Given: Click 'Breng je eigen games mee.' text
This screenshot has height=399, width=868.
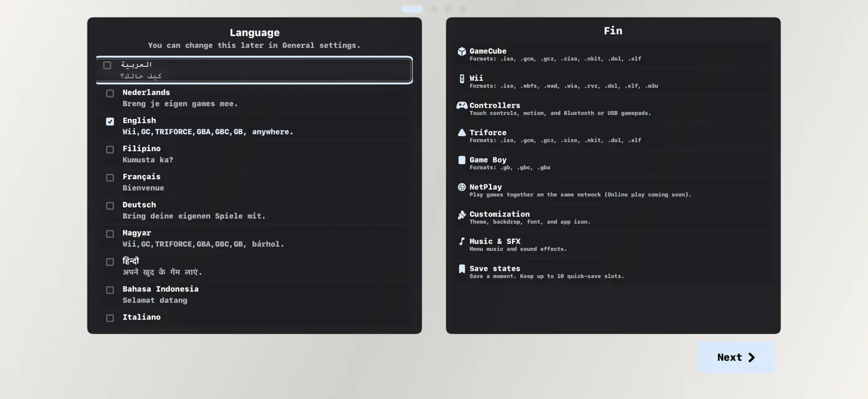Looking at the screenshot, I should [180, 103].
